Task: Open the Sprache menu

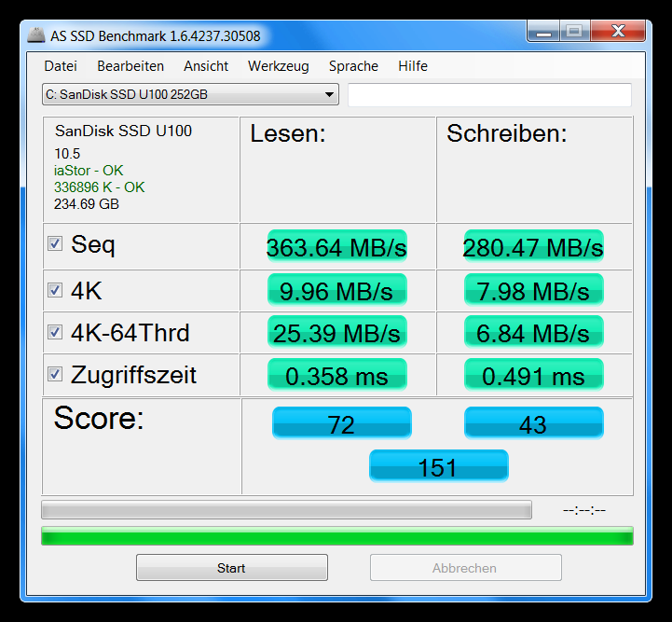Action: coord(353,66)
